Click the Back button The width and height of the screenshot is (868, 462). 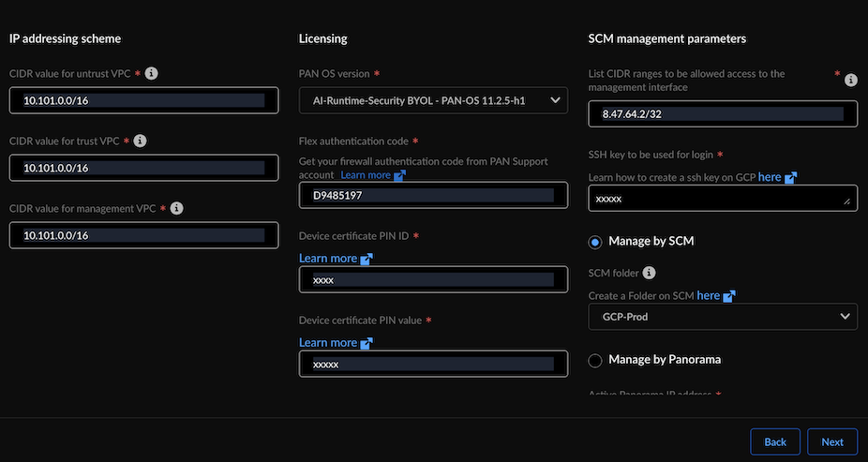click(775, 441)
